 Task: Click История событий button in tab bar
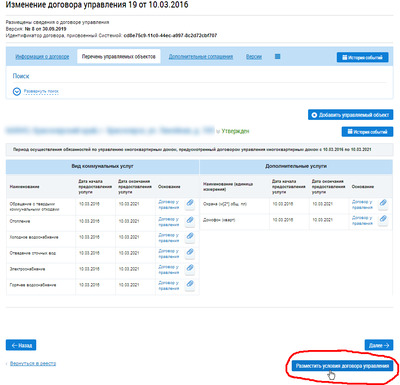pyautogui.click(x=362, y=57)
